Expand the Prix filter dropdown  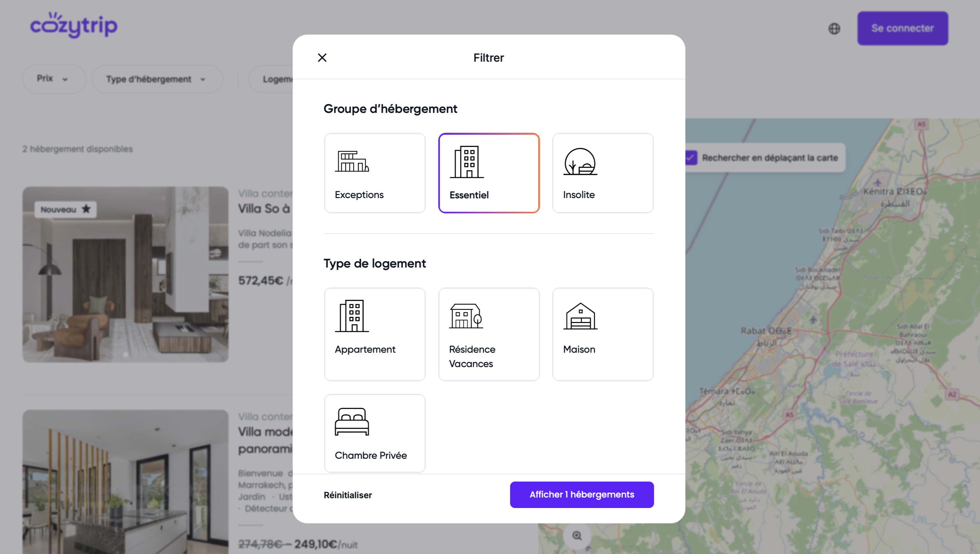click(54, 79)
